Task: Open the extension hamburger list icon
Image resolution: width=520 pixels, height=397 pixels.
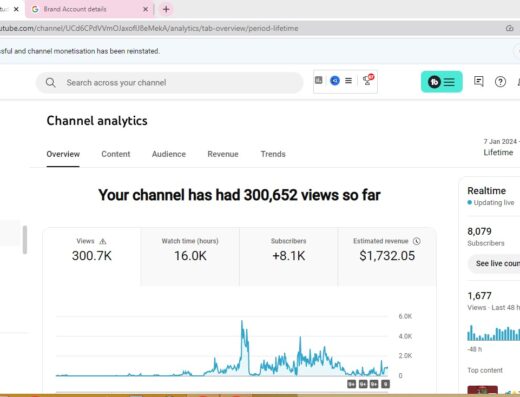Action: point(348,81)
